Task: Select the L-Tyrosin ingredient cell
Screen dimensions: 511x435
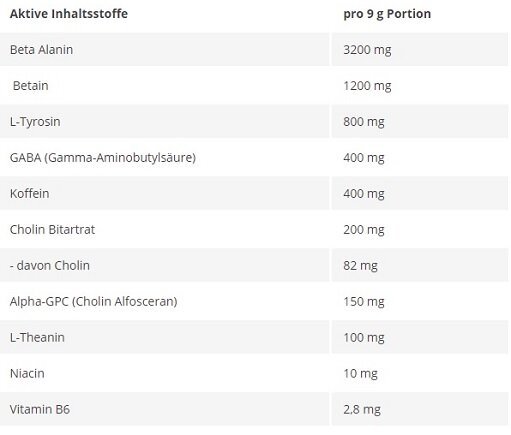Action: coord(164,121)
